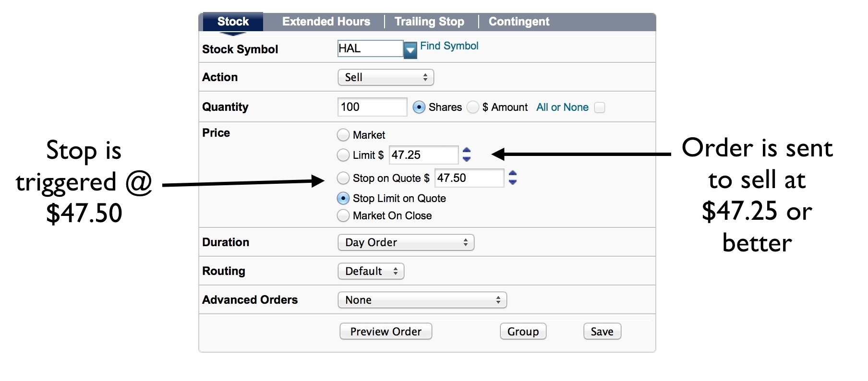Click into the Quantity input field
868x381 pixels.
tap(372, 107)
